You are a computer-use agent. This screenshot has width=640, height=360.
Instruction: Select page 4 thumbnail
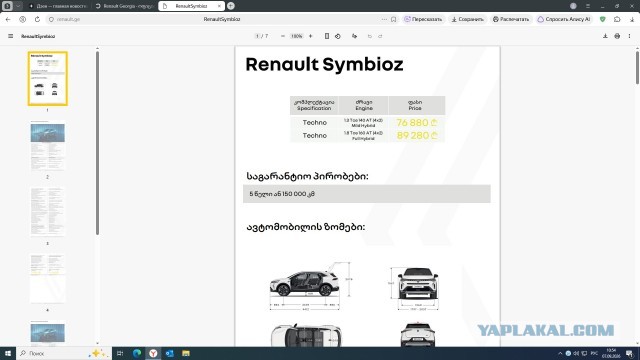click(x=47, y=278)
